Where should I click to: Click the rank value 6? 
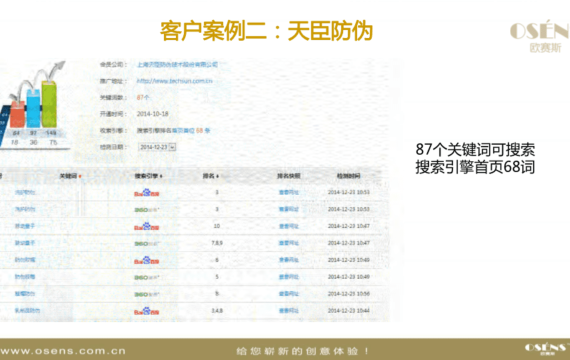pyautogui.click(x=217, y=260)
